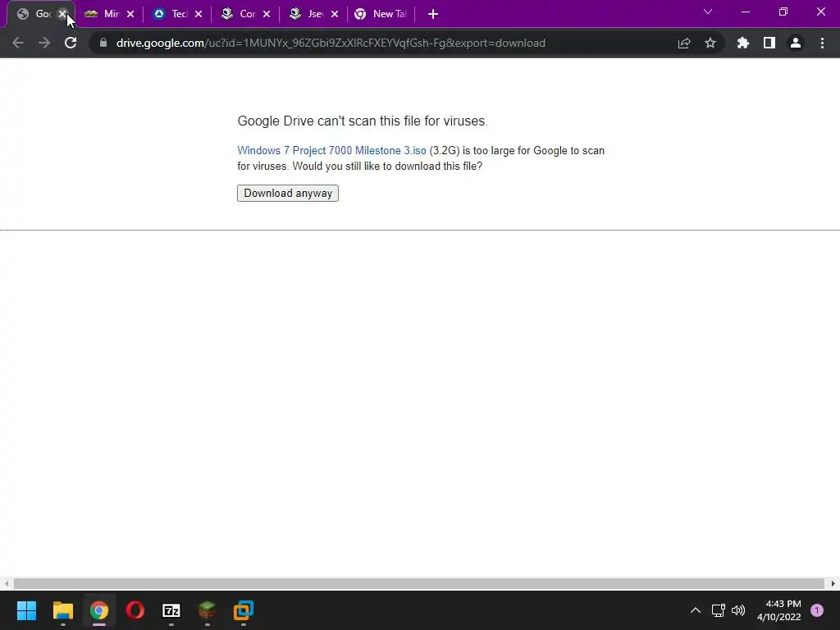This screenshot has width=840, height=630.
Task: Toggle the browser side panel
Action: [769, 43]
